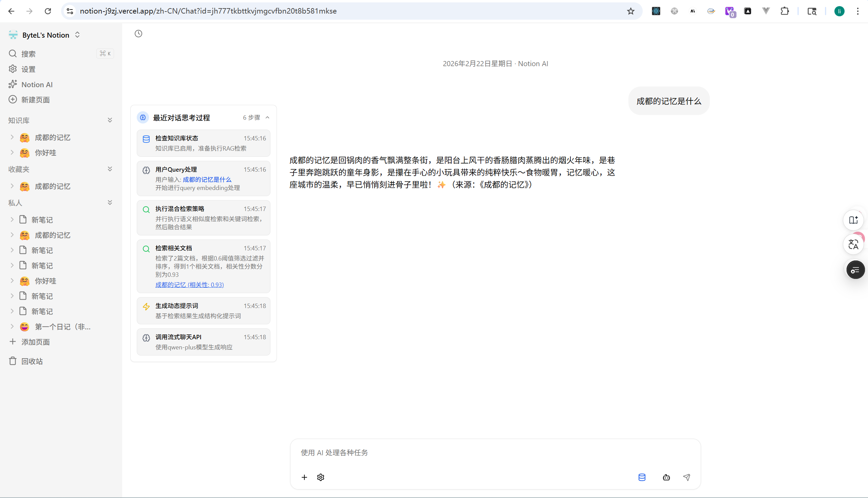Screen dimensions: 868x498
Task: Open chat history via the clock icon
Action: (138, 34)
